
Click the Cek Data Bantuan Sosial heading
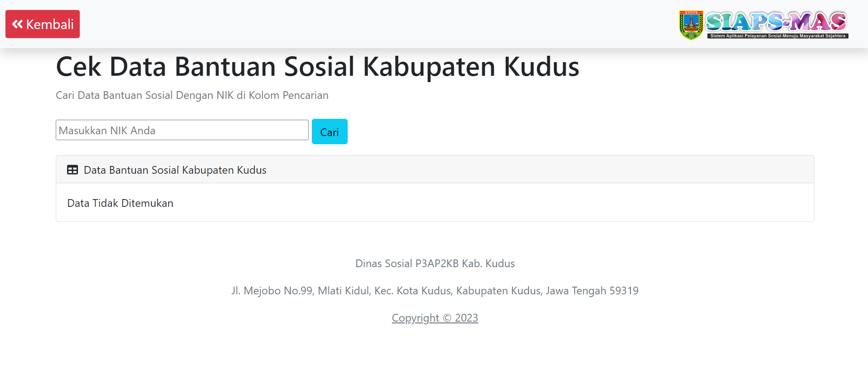(x=317, y=67)
